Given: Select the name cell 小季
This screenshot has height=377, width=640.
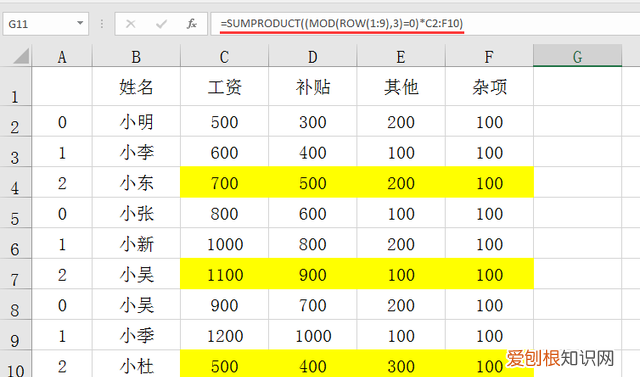Looking at the screenshot, I should (136, 335).
